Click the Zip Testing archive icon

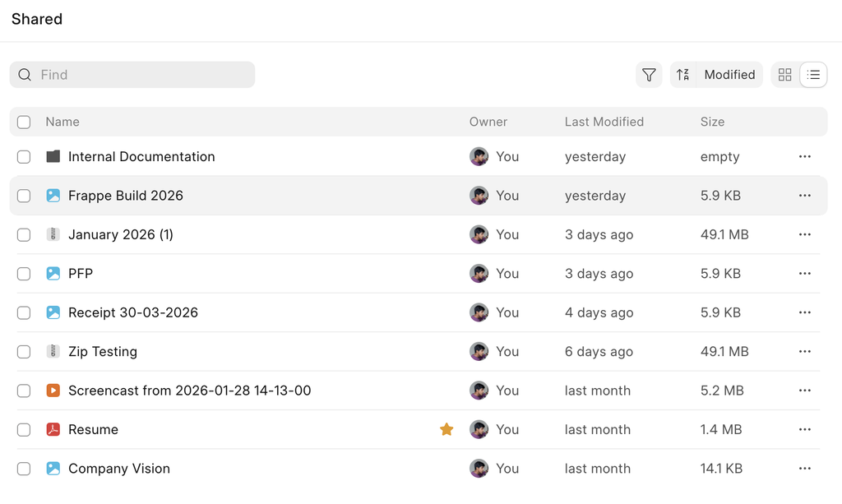(x=53, y=351)
